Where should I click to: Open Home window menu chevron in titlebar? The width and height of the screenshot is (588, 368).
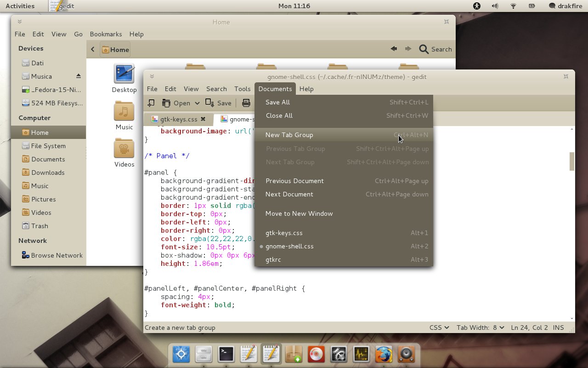[x=20, y=22]
